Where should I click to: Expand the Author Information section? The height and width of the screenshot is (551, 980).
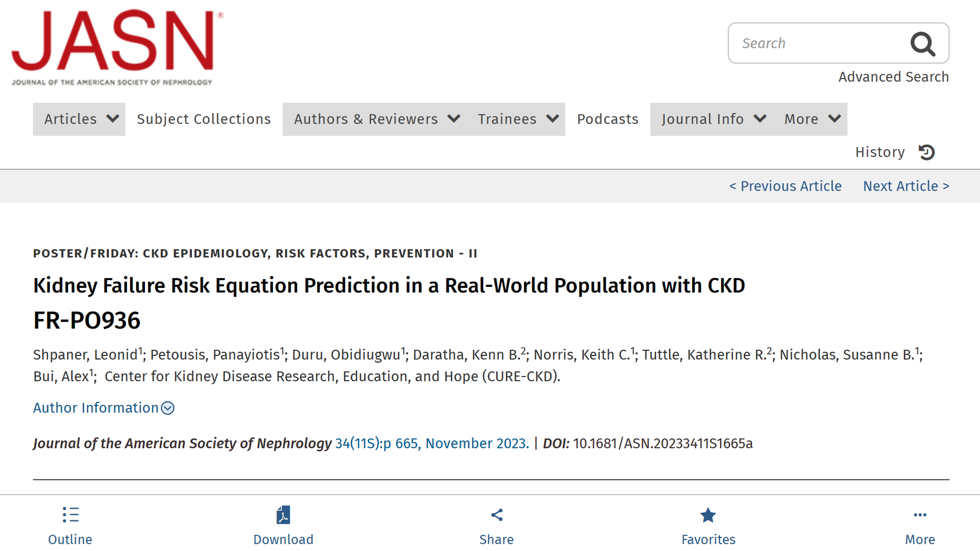click(x=103, y=408)
